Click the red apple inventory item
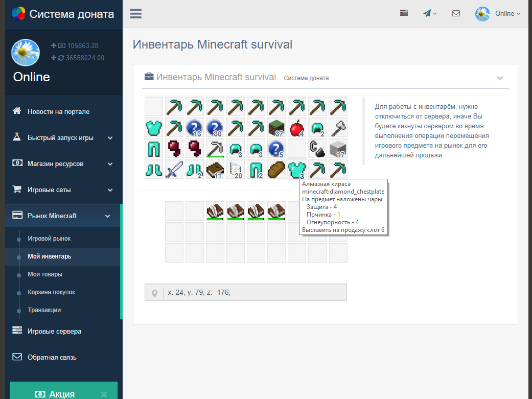This screenshot has width=532, height=399. tap(297, 127)
